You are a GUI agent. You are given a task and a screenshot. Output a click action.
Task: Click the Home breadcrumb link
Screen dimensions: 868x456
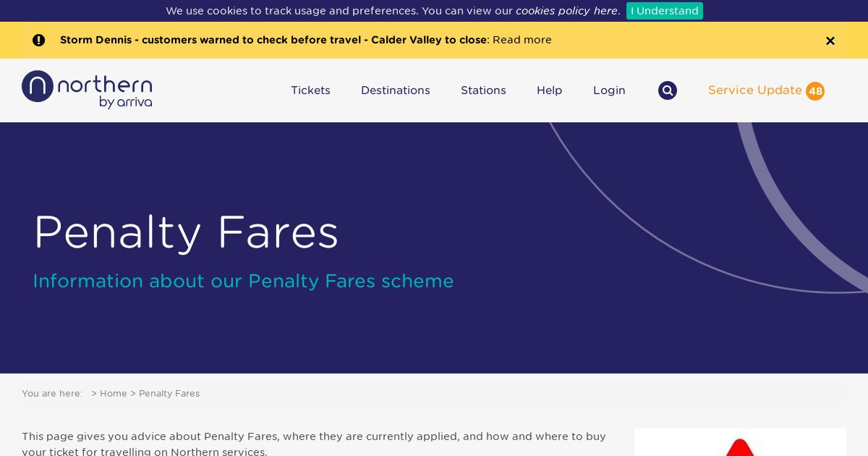[113, 394]
